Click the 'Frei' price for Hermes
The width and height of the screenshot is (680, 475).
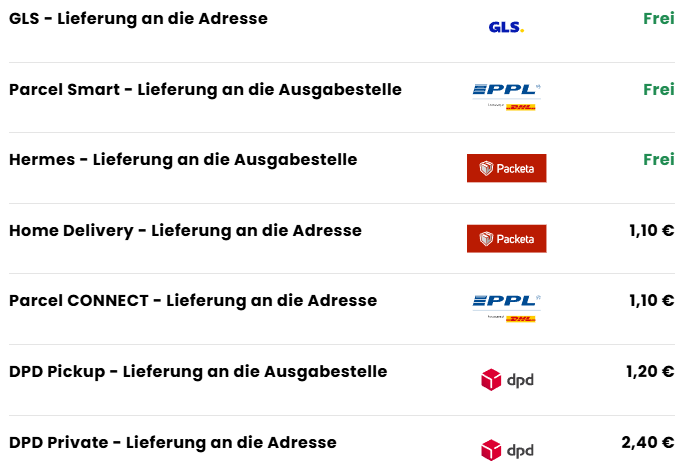click(x=658, y=160)
